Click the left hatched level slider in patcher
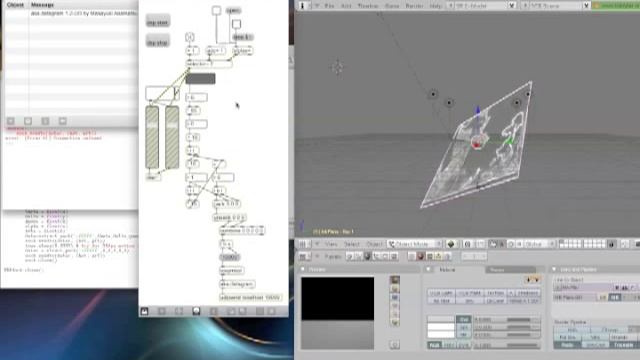The height and width of the screenshot is (360, 640). (152, 137)
